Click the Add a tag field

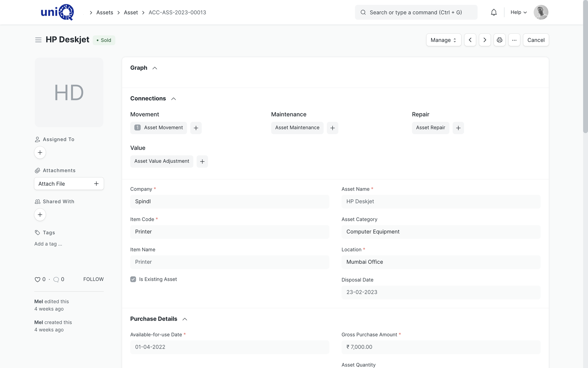[48, 244]
